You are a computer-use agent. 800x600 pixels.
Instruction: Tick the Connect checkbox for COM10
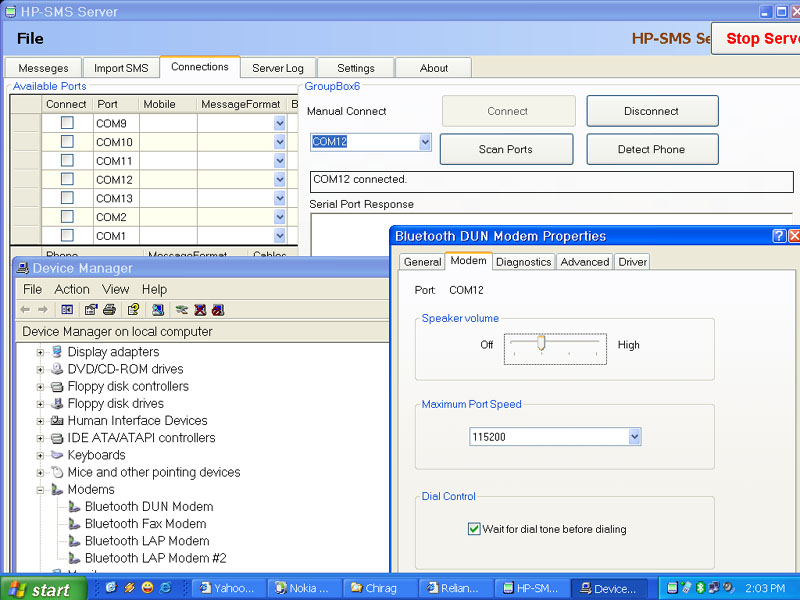[67, 142]
